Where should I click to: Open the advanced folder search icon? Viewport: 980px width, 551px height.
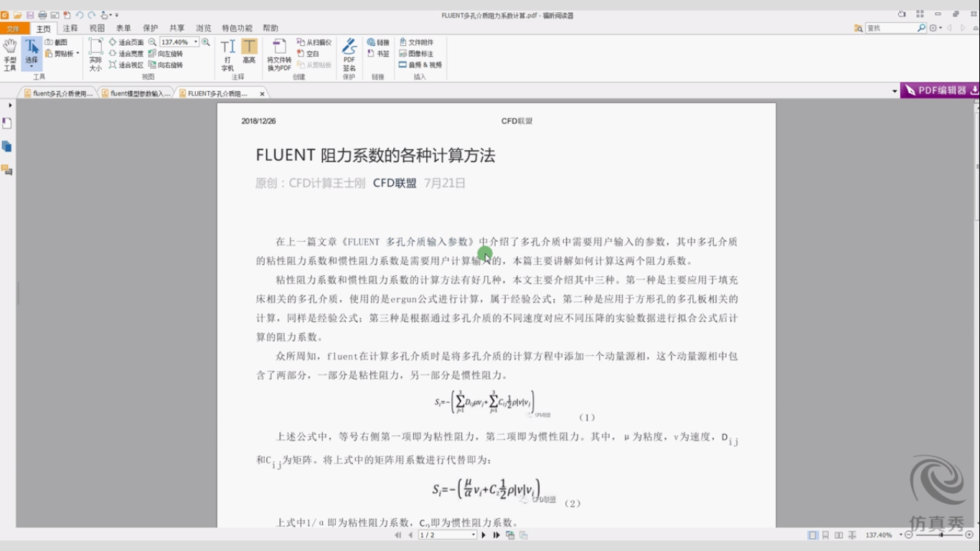(x=858, y=28)
